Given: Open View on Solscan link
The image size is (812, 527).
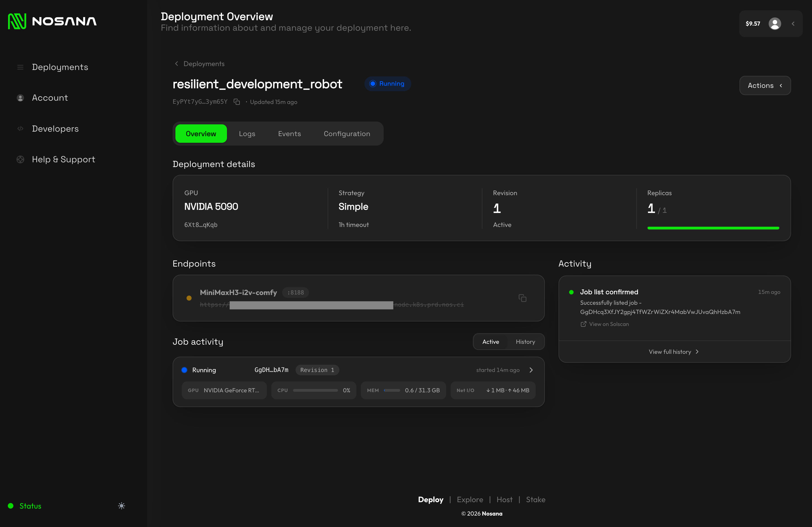Looking at the screenshot, I should point(609,324).
